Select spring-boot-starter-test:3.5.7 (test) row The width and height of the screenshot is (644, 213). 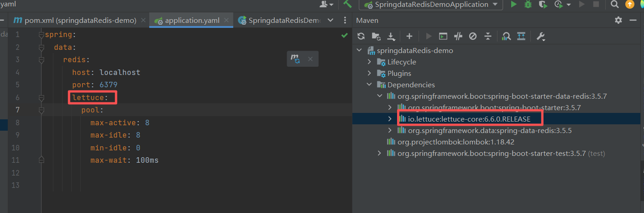pos(496,153)
